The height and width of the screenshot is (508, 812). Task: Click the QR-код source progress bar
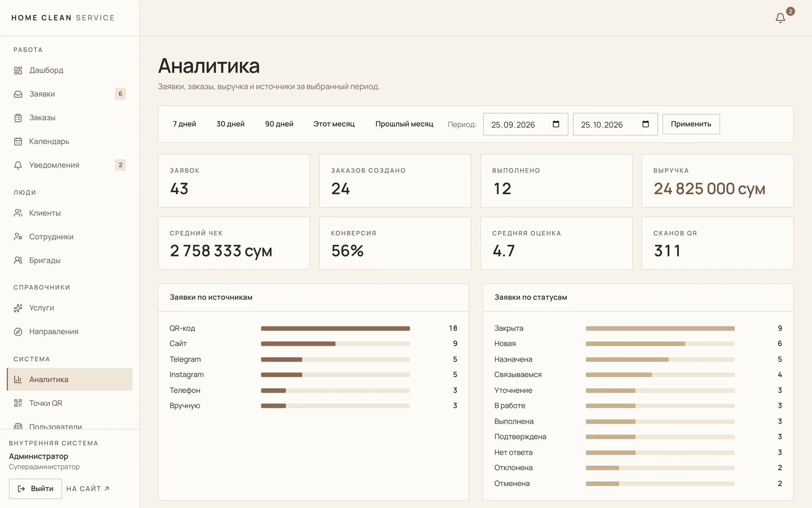coord(335,328)
